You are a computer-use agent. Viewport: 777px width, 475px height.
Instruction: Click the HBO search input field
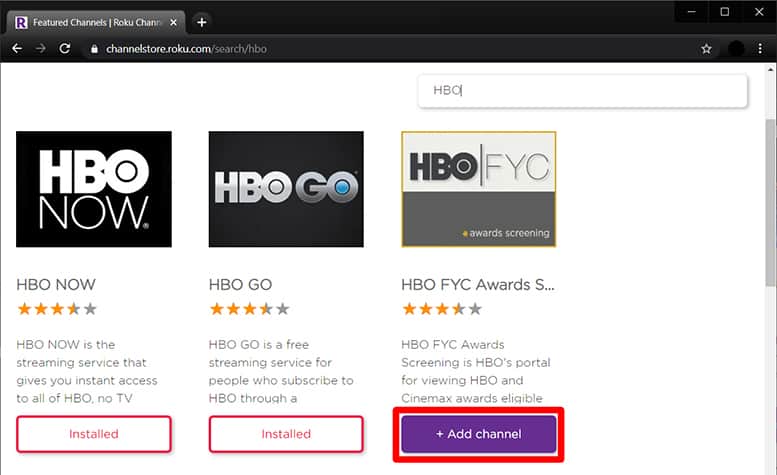coord(583,91)
